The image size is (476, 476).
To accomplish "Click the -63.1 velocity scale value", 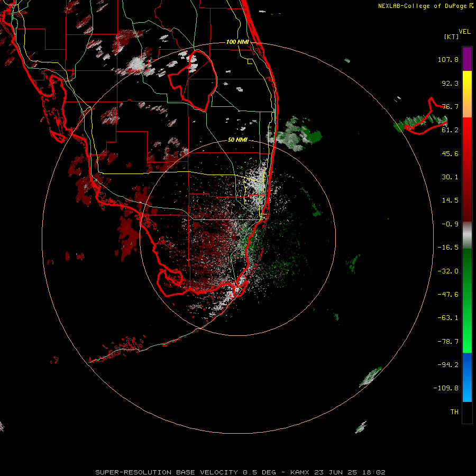I will pyautogui.click(x=448, y=318).
